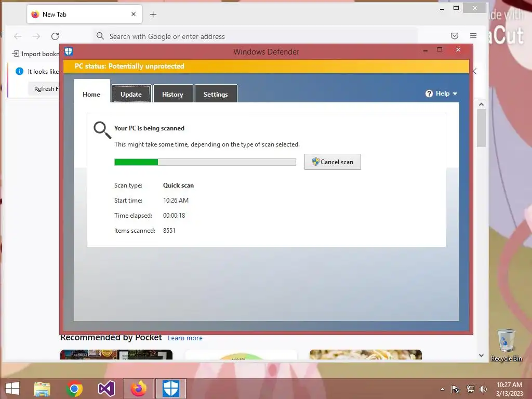Open the Pocket save icon in Firefox
The image size is (532, 399).
click(455, 36)
